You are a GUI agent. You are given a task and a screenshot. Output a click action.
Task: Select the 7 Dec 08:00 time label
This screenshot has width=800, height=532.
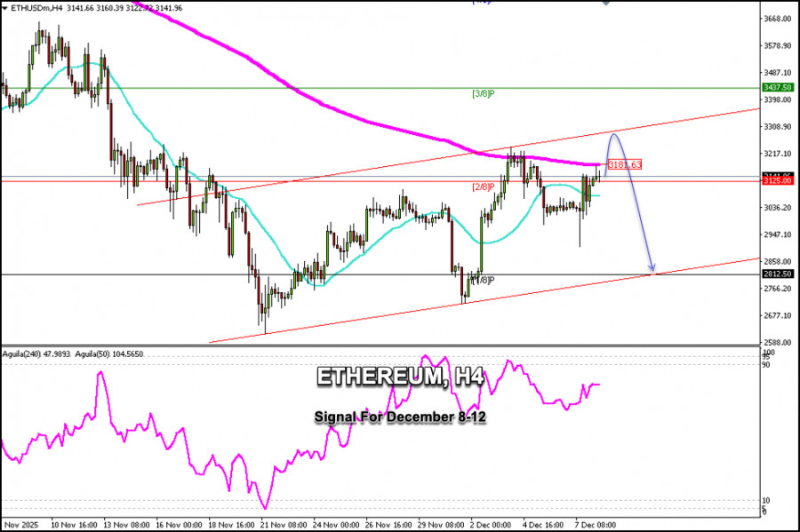(x=596, y=525)
